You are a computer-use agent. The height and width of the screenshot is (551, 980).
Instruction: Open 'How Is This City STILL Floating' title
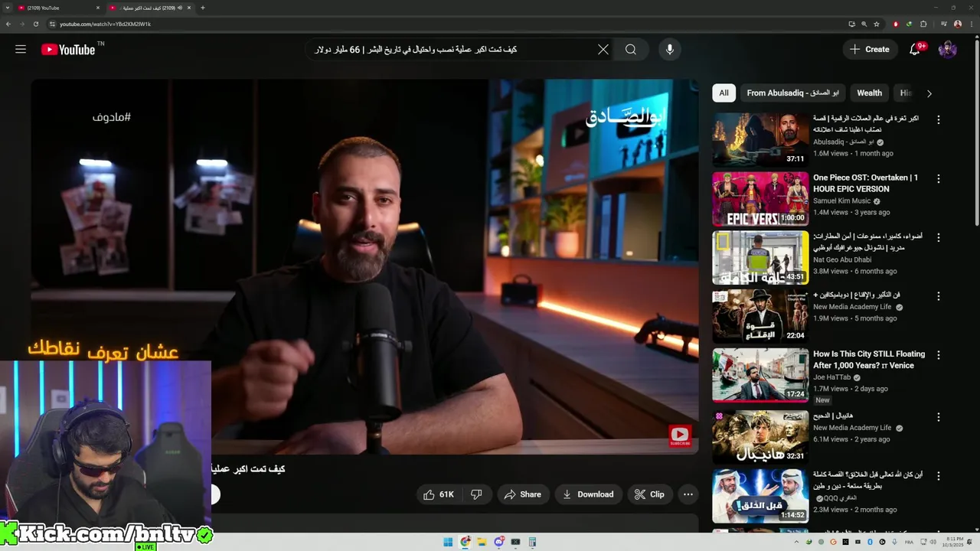(869, 360)
